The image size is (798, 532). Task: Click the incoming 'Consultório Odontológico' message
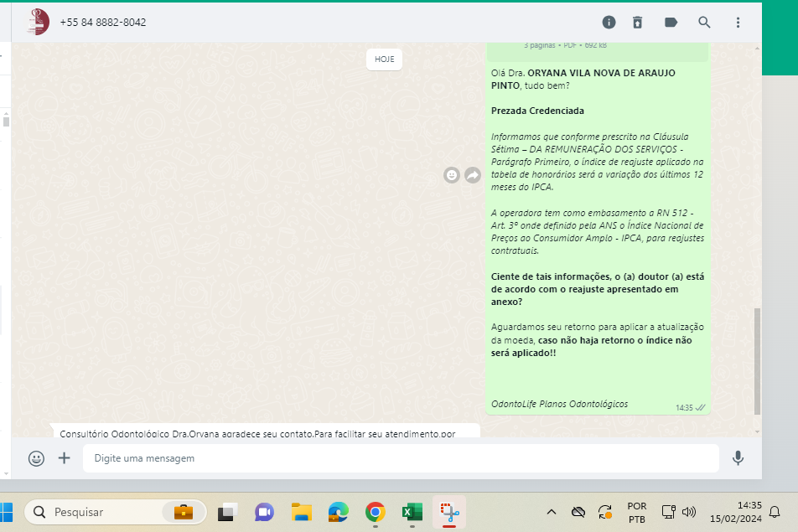pyautogui.click(x=265, y=431)
